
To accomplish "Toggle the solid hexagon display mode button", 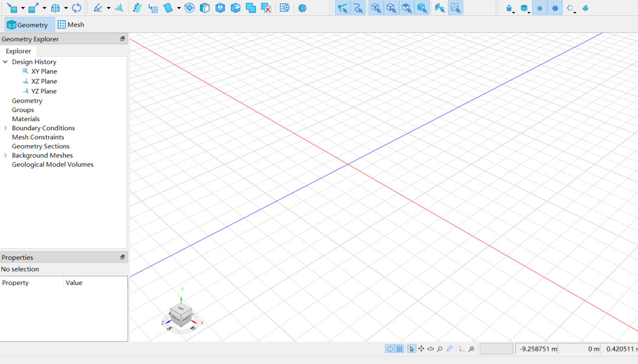I will 555,8.
